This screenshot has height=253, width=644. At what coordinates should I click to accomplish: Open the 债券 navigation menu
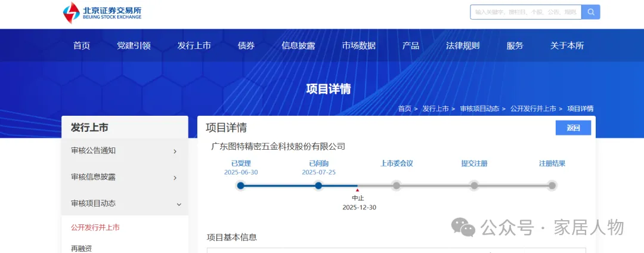click(246, 45)
